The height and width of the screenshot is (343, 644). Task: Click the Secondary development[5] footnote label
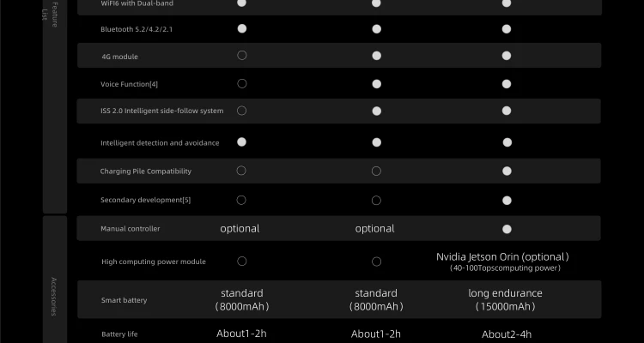(x=145, y=200)
